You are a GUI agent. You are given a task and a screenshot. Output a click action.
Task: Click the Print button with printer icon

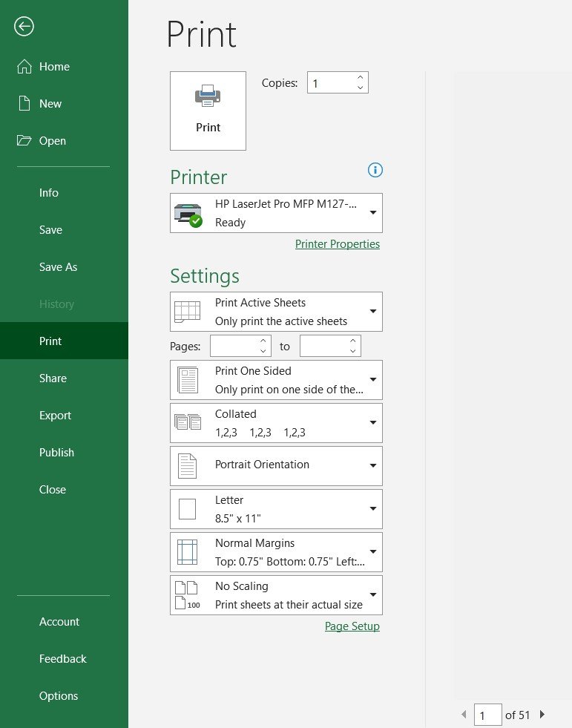pyautogui.click(x=208, y=111)
